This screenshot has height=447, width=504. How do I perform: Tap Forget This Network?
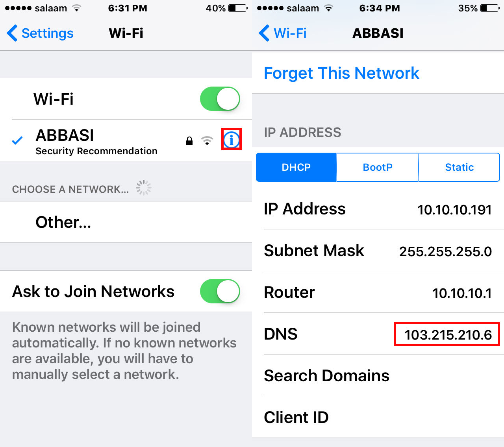point(341,73)
